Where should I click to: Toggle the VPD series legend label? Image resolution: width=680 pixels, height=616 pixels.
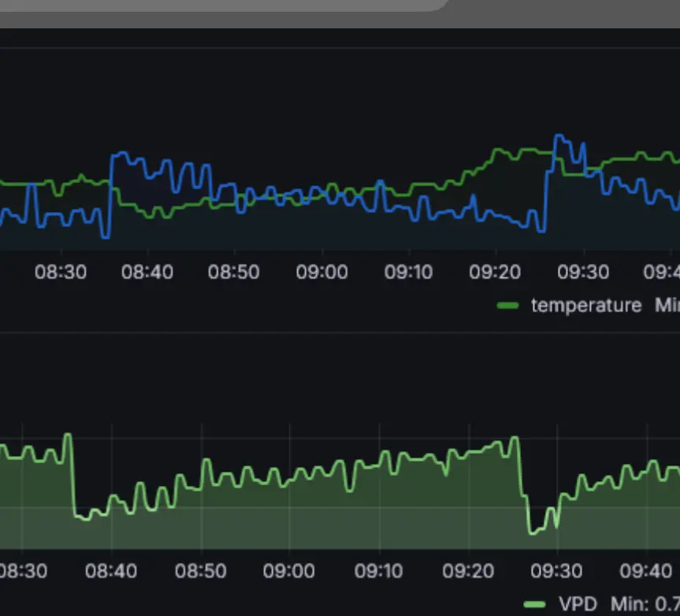pyautogui.click(x=577, y=604)
